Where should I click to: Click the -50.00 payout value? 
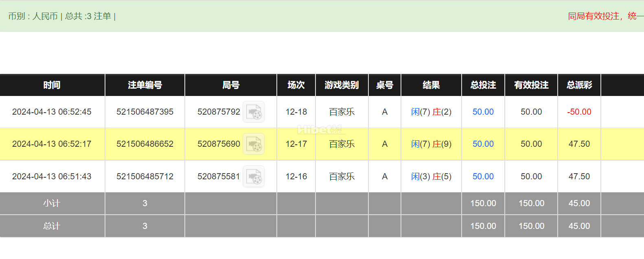579,112
